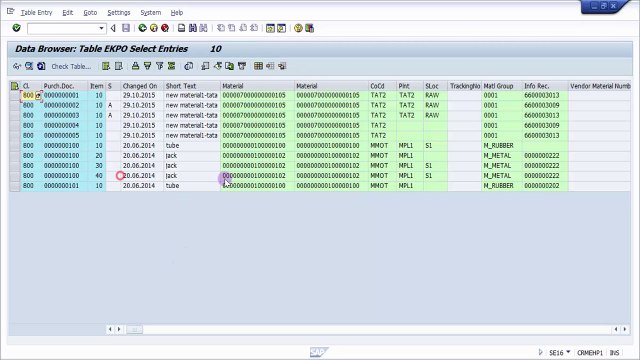Click the Print icon in the standard toolbar
Viewport: 640px width, 360px height.
pyautogui.click(x=182, y=28)
